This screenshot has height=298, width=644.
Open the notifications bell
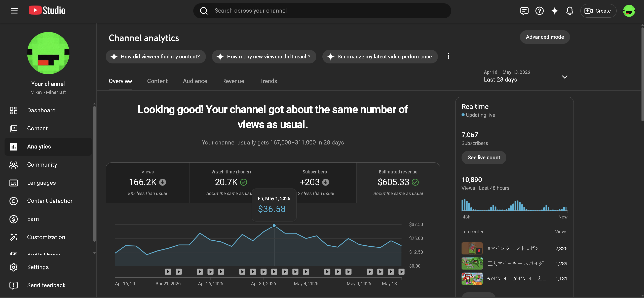point(570,11)
